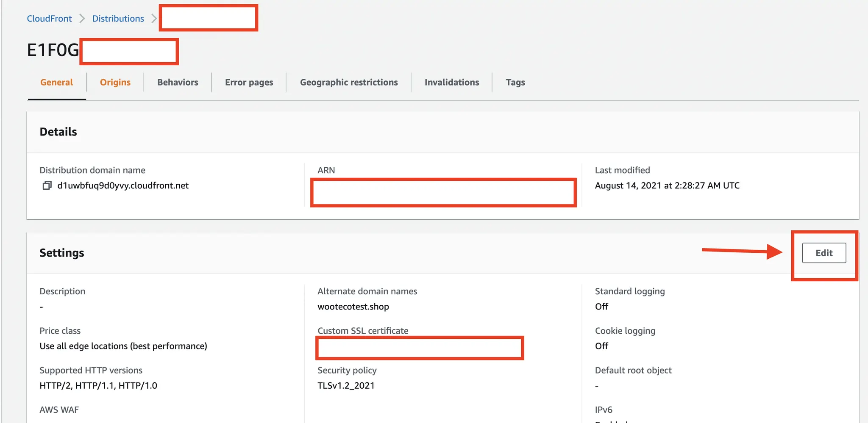Go to the CloudFront breadcrumb link
Screen dimensions: 868x423
(x=49, y=19)
